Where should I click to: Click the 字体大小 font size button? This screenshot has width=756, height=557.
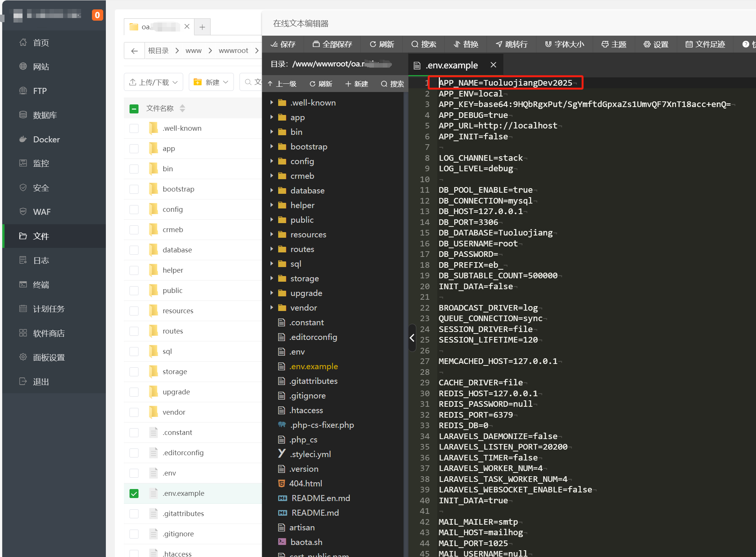(565, 44)
